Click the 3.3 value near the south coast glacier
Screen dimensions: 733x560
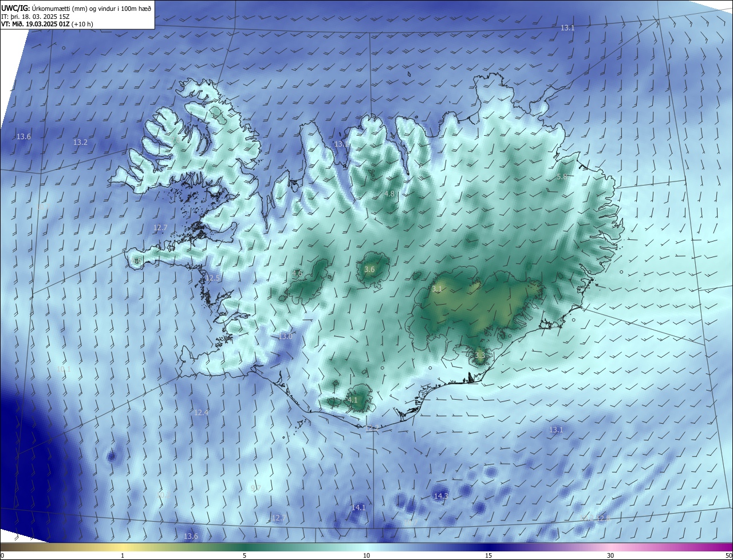pyautogui.click(x=480, y=356)
